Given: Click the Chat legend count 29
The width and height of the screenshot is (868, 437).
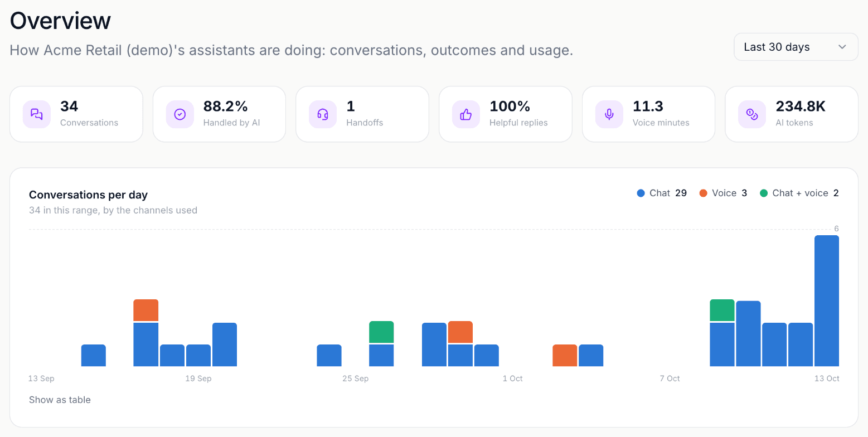Looking at the screenshot, I should 681,193.
